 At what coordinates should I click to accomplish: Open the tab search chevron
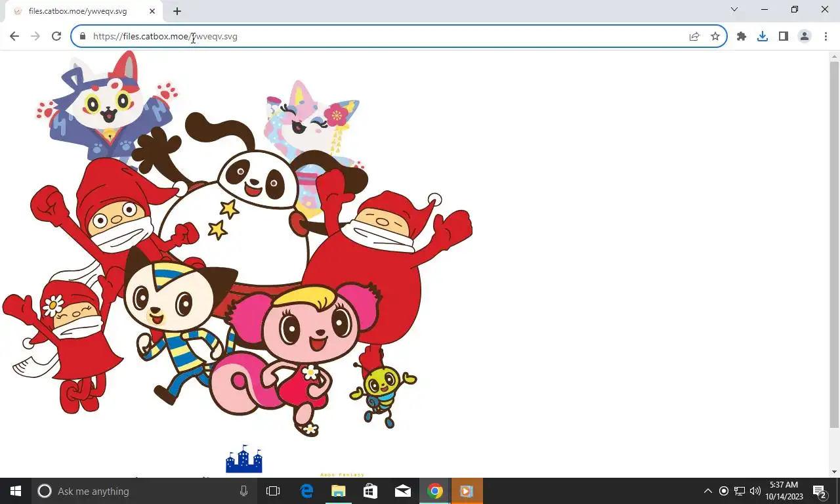(734, 10)
